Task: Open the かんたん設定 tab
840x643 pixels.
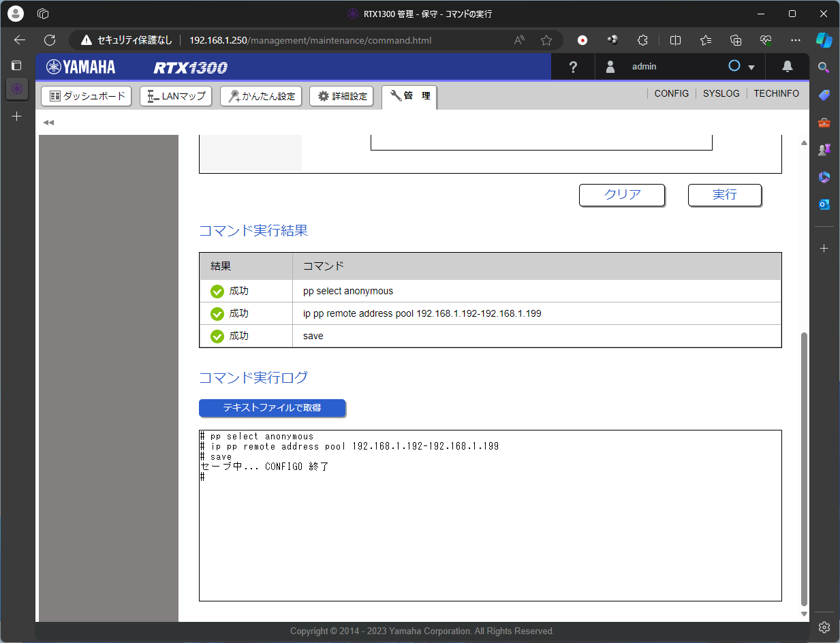Action: [261, 96]
